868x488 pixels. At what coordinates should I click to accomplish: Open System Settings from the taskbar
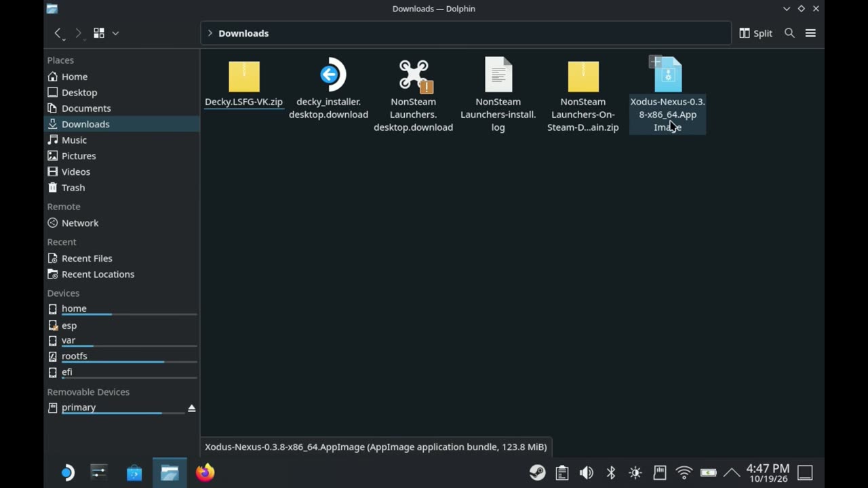99,472
